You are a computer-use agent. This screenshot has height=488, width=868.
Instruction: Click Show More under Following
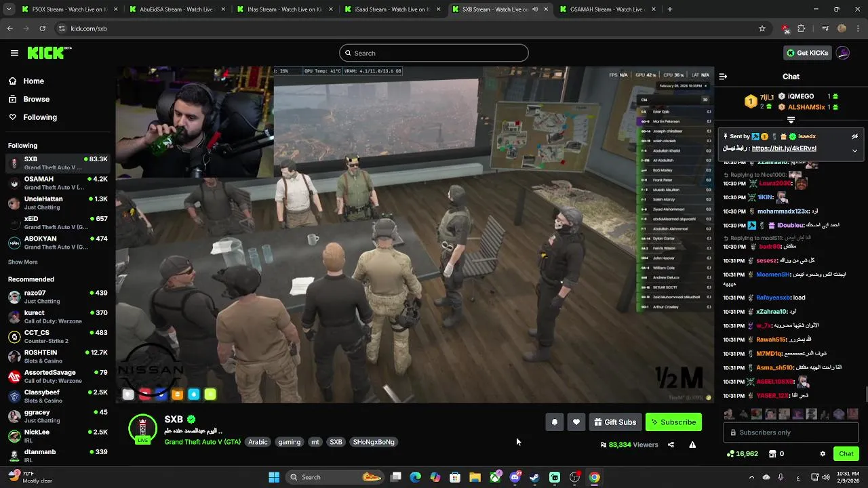pos(23,262)
